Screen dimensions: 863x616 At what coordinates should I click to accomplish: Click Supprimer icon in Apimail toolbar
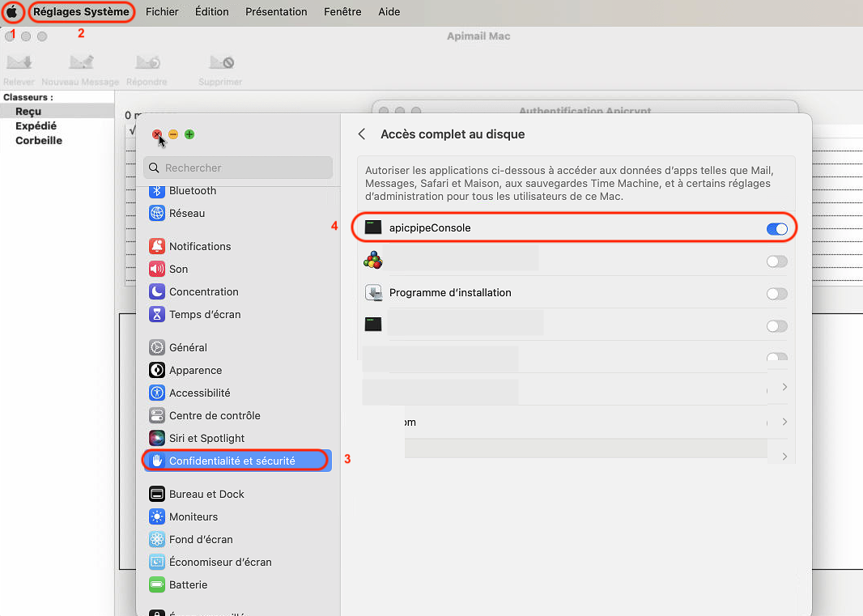(221, 62)
